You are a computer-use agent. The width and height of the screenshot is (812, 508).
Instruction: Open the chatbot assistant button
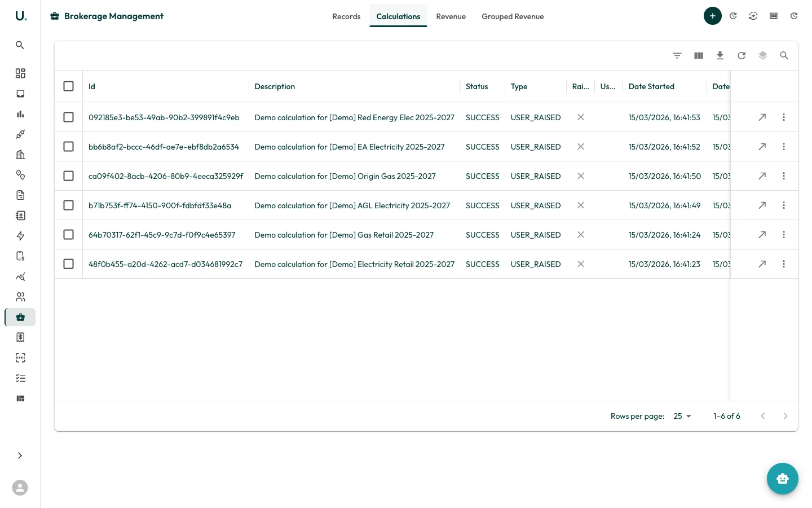pyautogui.click(x=783, y=479)
